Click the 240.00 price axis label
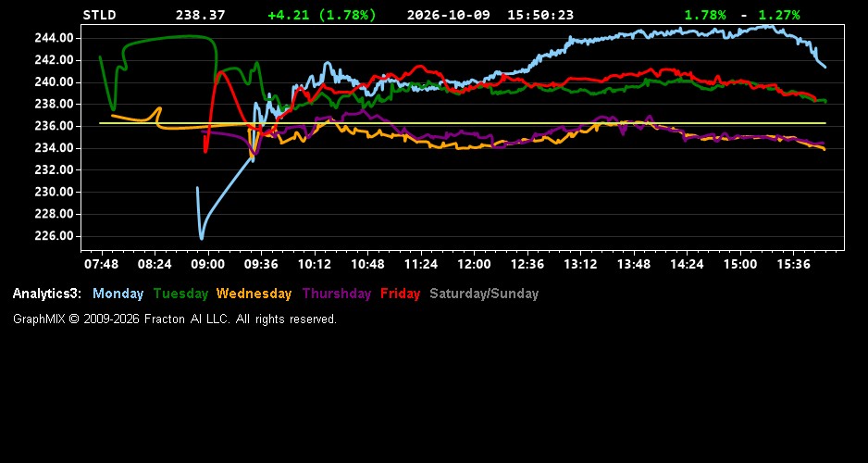This screenshot has height=463, width=868. coord(54,82)
